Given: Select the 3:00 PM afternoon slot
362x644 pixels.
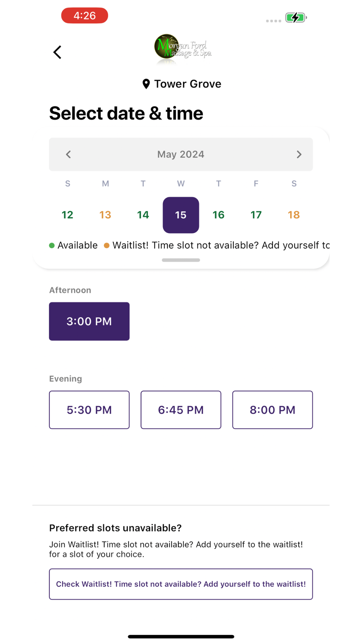Looking at the screenshot, I should coord(89,321).
